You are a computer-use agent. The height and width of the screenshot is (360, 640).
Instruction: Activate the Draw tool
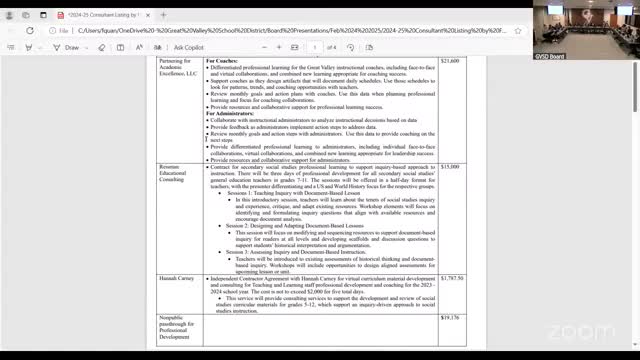tap(67, 47)
